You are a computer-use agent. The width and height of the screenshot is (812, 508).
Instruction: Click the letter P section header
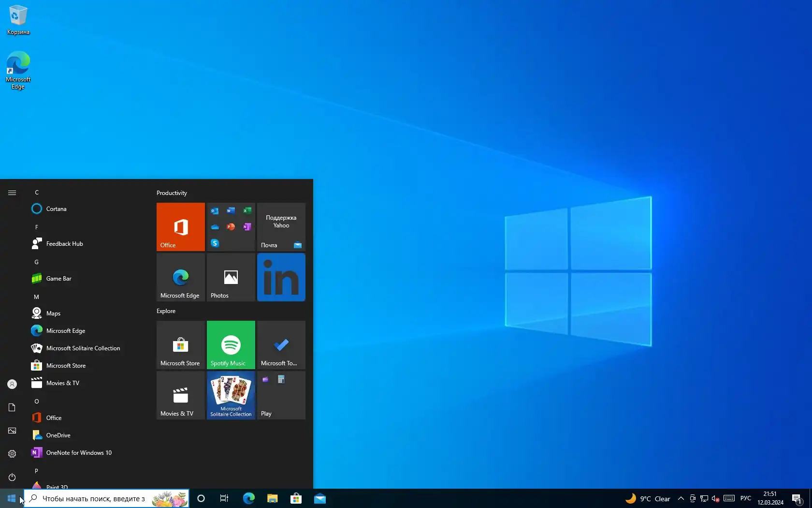click(x=37, y=471)
